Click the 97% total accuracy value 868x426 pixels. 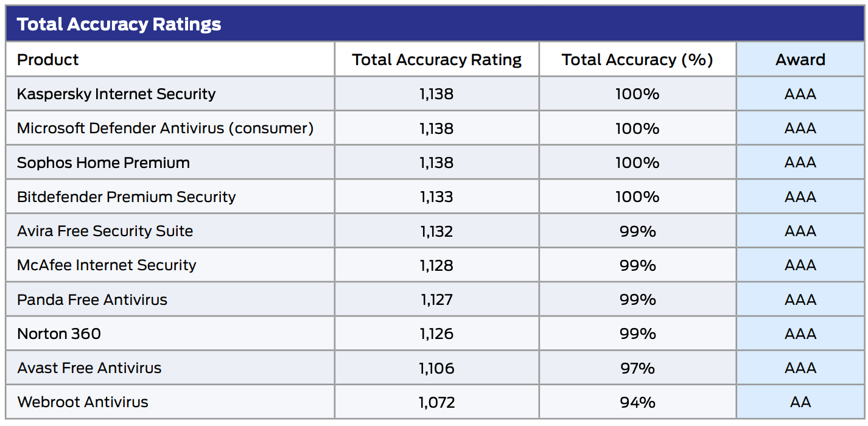(x=637, y=368)
